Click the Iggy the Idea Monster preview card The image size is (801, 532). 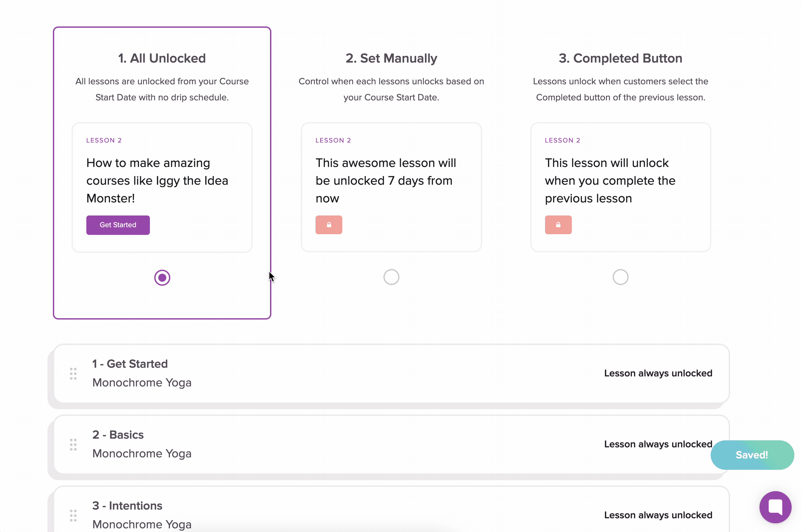(x=162, y=180)
